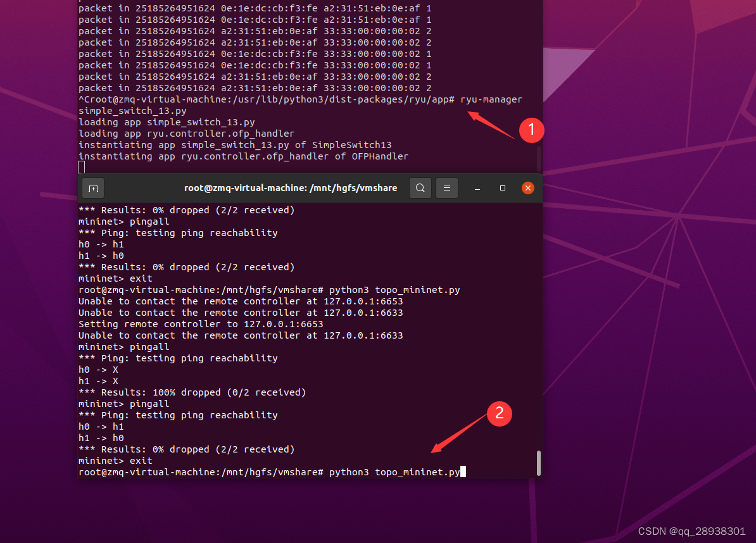This screenshot has width=756, height=543.
Task: Click the 'python3 topo_mininet.py' command at the cursor
Action: [x=394, y=472]
